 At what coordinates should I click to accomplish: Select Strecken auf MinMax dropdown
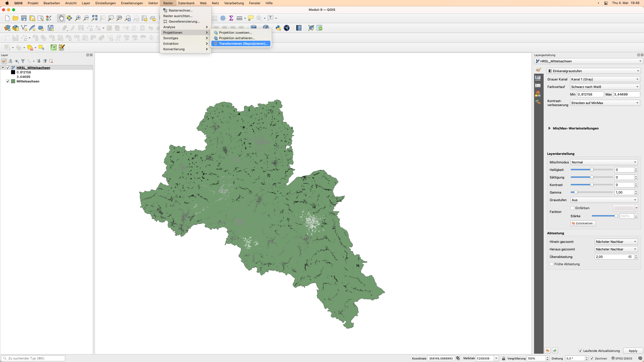tap(603, 103)
